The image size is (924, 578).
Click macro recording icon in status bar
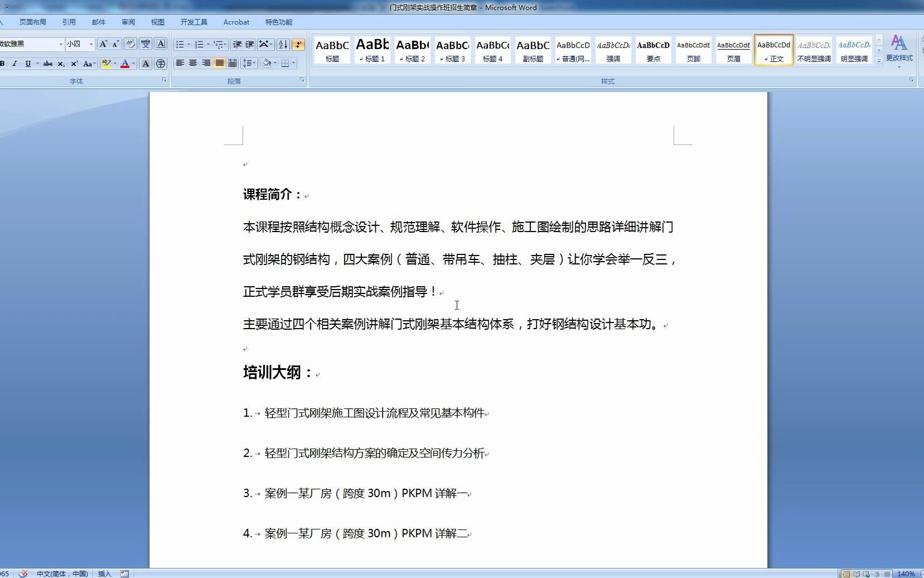click(124, 574)
